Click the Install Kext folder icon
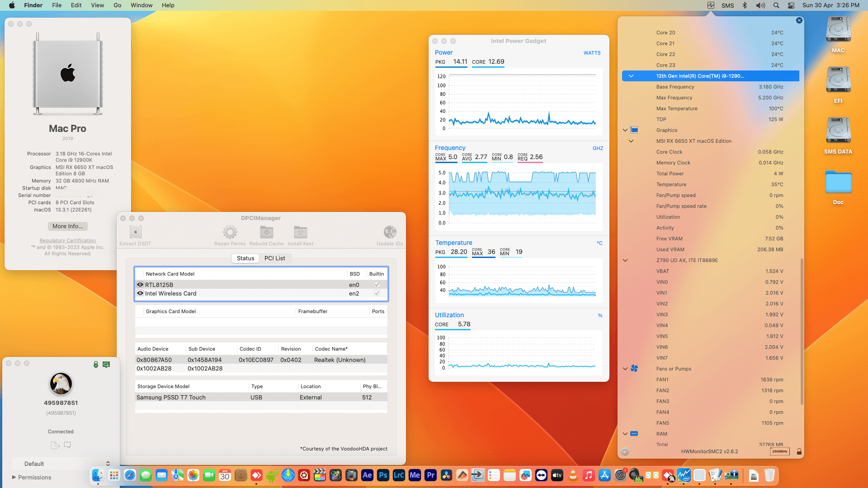Screen dimensions: 868x488 (x=300, y=232)
